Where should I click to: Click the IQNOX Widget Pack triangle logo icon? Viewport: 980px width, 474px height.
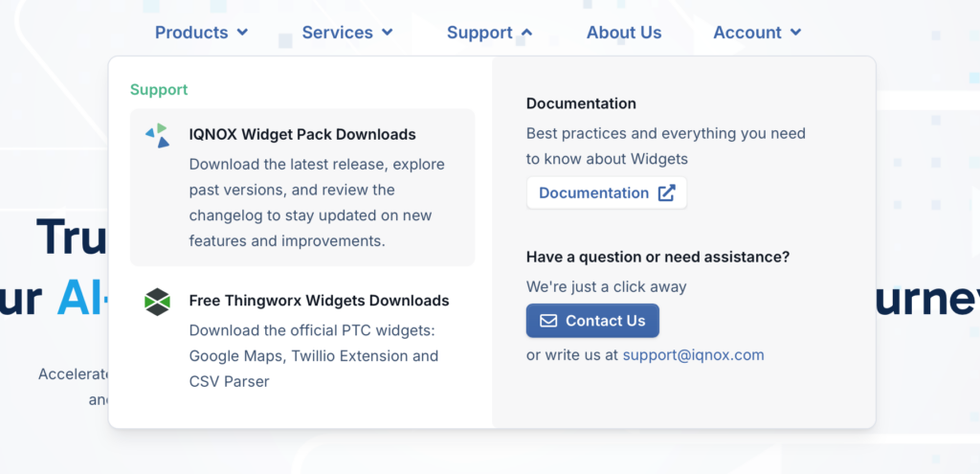(x=157, y=135)
